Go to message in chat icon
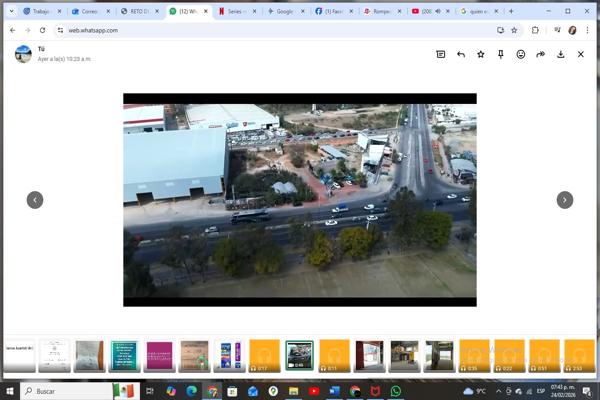This screenshot has height=400, width=600. pyautogui.click(x=441, y=54)
